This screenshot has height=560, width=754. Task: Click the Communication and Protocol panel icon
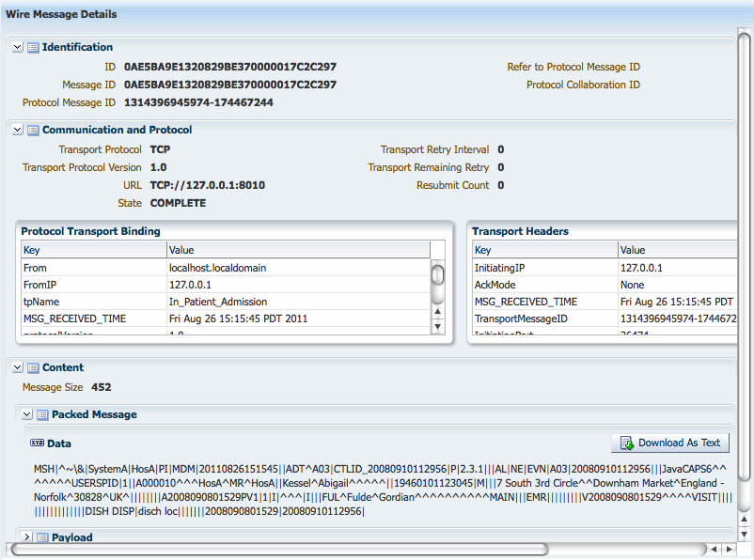(x=33, y=131)
